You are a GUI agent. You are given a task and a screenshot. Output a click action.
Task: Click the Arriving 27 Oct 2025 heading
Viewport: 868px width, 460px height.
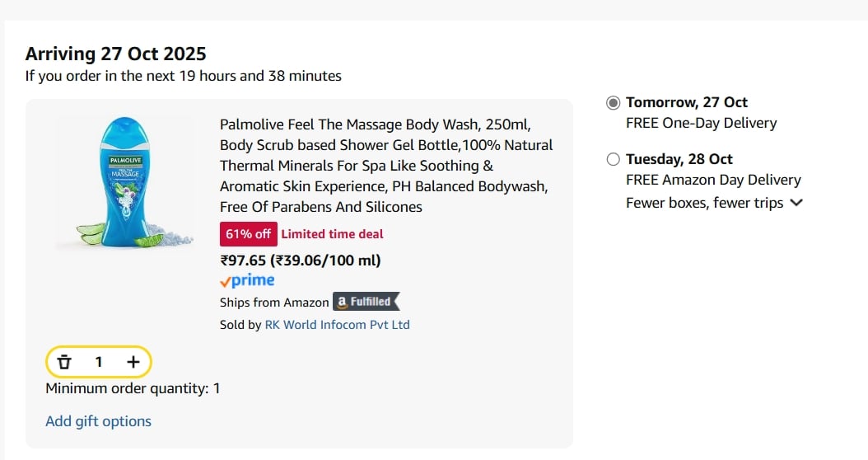(115, 54)
